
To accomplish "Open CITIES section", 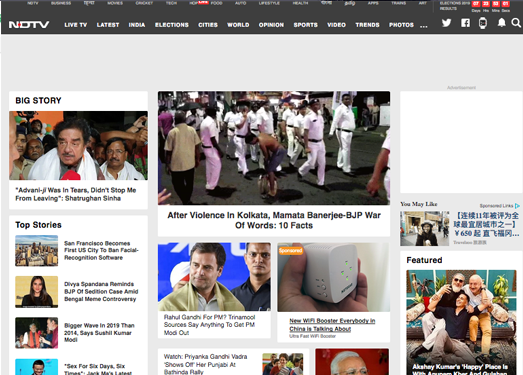I will (x=208, y=25).
